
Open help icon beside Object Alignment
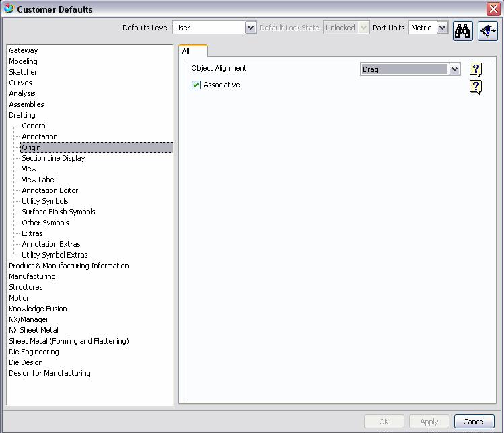(x=476, y=69)
